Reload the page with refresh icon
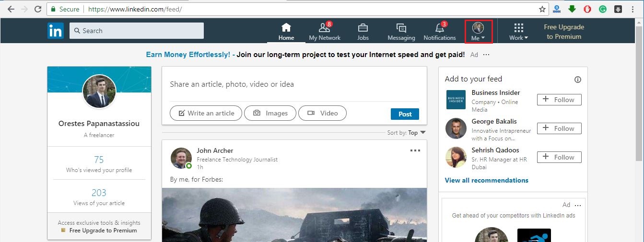Viewport: 644px width, 242px height. (x=38, y=9)
